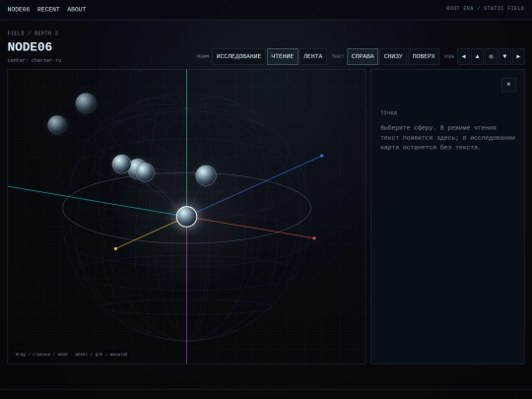Open the ABOUT page
The height and width of the screenshot is (399, 532).
[76, 10]
